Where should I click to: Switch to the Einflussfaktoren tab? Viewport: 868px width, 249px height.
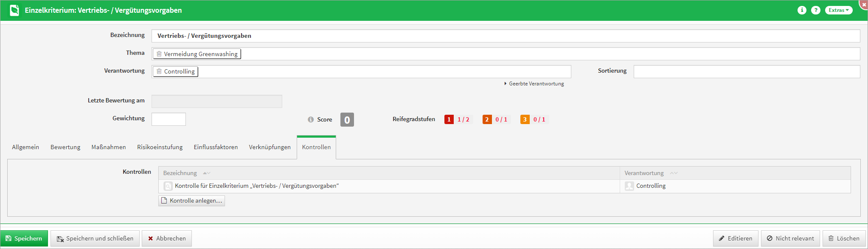[216, 147]
